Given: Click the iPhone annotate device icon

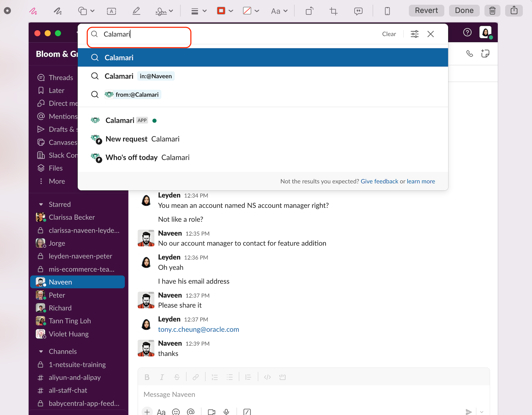Looking at the screenshot, I should coord(387,11).
